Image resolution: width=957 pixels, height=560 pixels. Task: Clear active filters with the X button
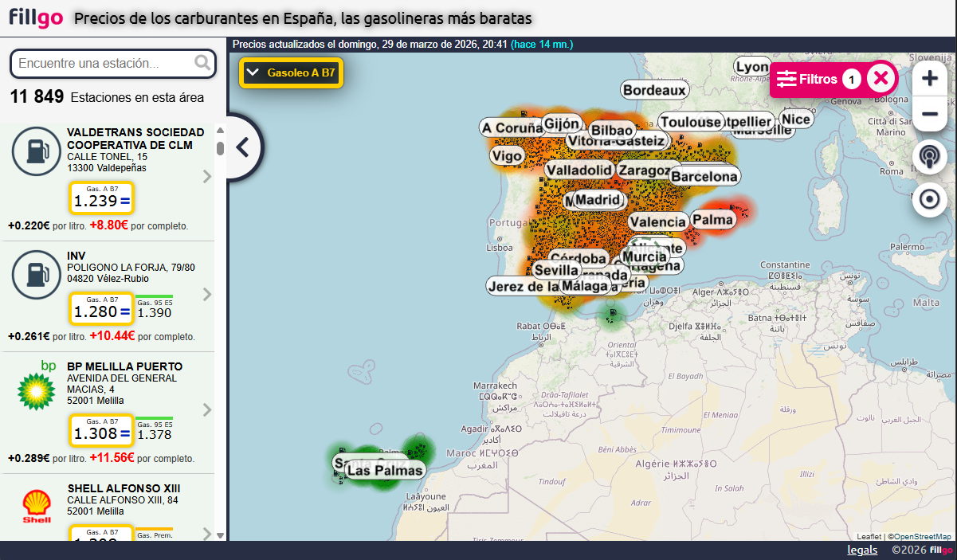tap(881, 78)
